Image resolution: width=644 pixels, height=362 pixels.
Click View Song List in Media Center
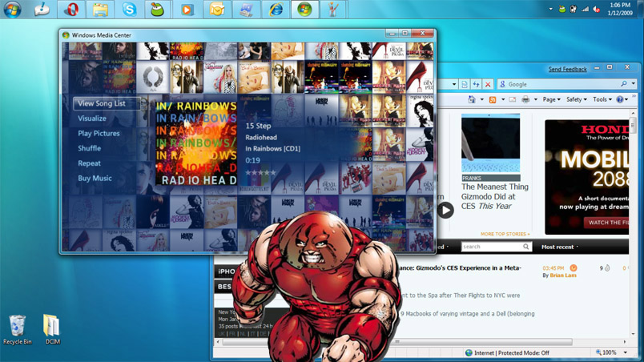coord(107,103)
